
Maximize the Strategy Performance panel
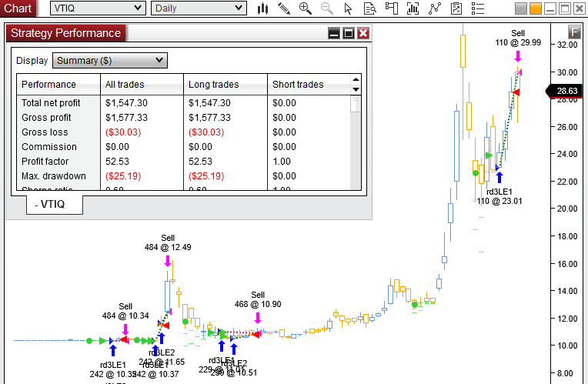tap(349, 33)
